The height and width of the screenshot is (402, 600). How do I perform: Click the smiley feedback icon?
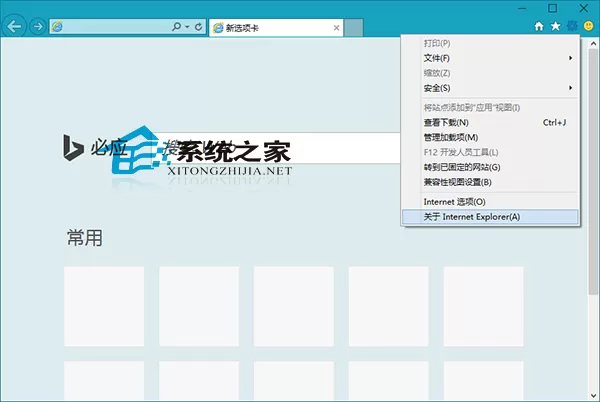tap(589, 26)
